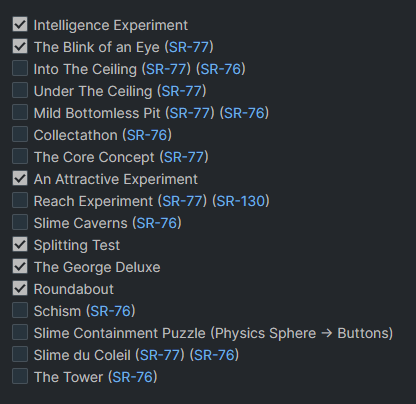The image size is (416, 404).
Task: Open SR-77 link beside The Blink of an Eye
Action: pos(189,47)
